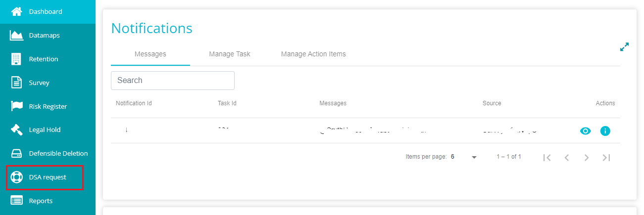Show notification details with the info icon
The width and height of the screenshot is (644, 215).
point(605,131)
